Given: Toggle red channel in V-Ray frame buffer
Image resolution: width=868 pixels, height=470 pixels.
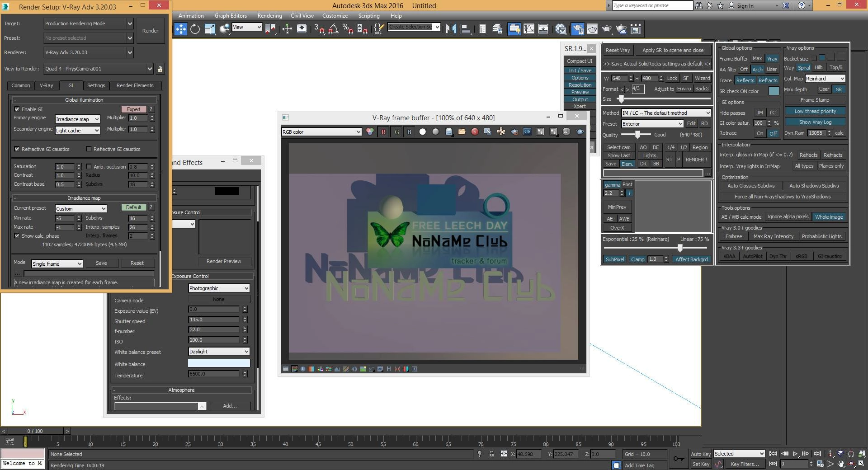Looking at the screenshot, I should pyautogui.click(x=383, y=132).
